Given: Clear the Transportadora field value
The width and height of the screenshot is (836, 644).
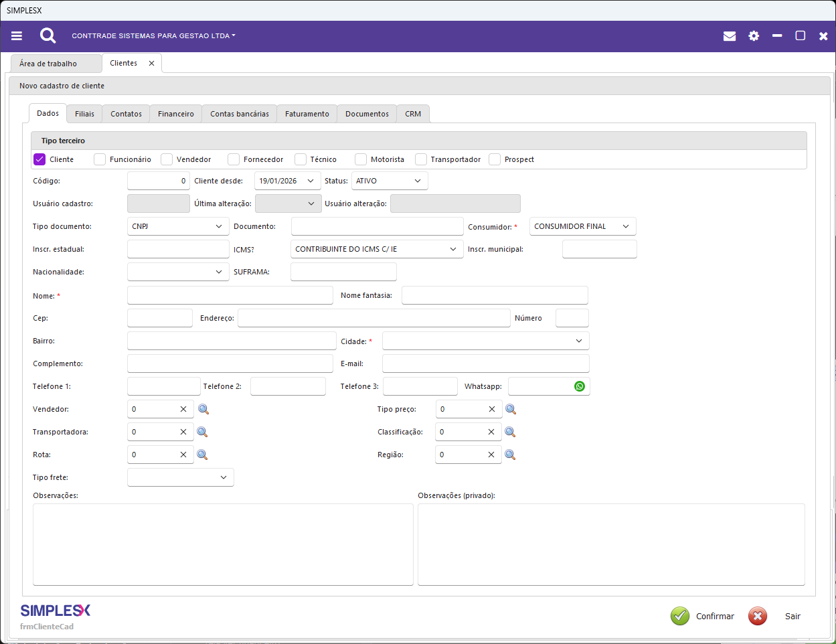Looking at the screenshot, I should point(183,432).
